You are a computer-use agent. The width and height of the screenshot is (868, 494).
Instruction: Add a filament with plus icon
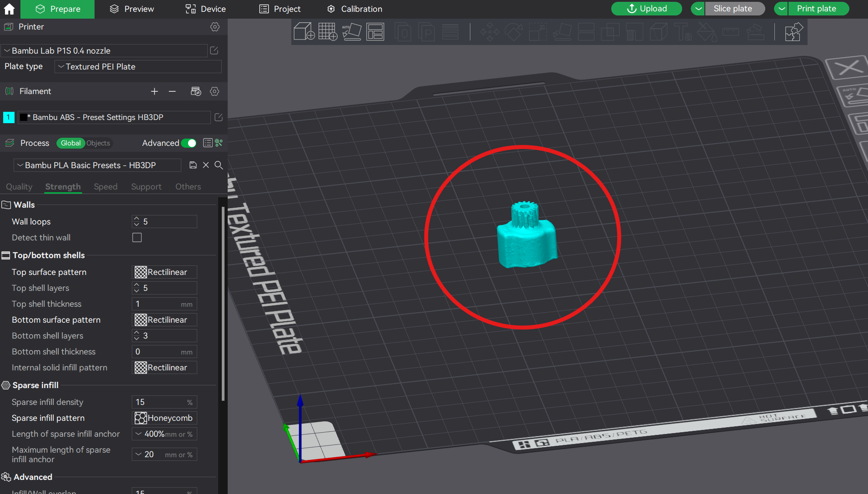coord(155,91)
